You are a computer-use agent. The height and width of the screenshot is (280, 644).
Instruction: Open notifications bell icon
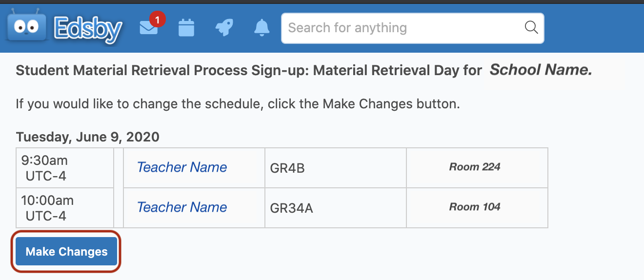pos(262,28)
